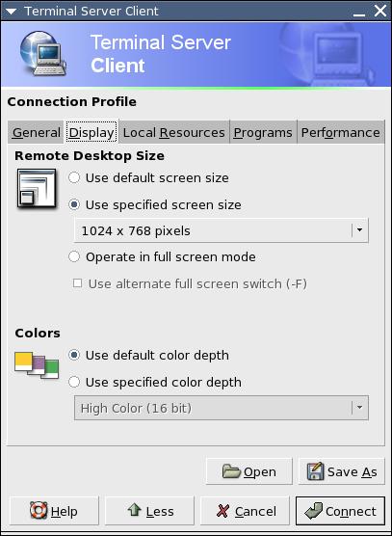The width and height of the screenshot is (392, 536).
Task: Open window menu triangle in title bar
Action: coord(11,12)
